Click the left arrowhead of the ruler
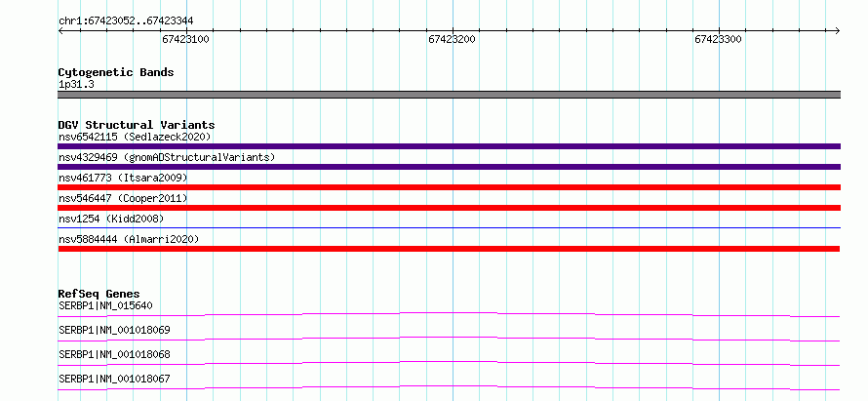Screen dimensions: 868x401 [x=60, y=30]
